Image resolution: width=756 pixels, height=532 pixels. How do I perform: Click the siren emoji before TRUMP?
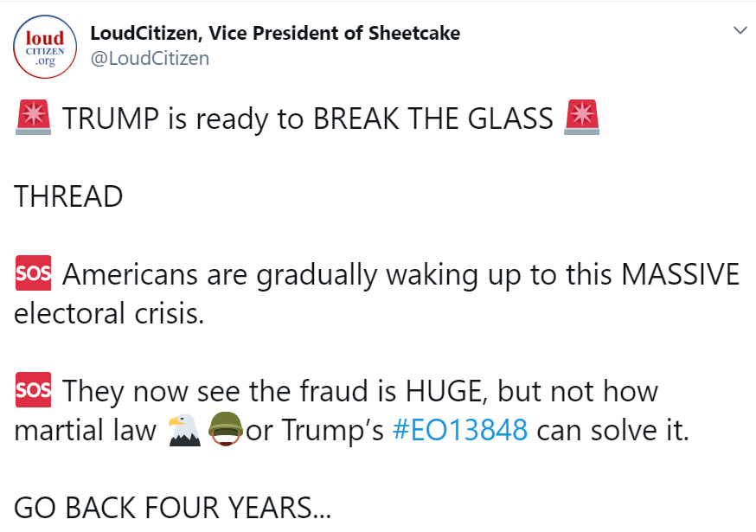click(35, 118)
